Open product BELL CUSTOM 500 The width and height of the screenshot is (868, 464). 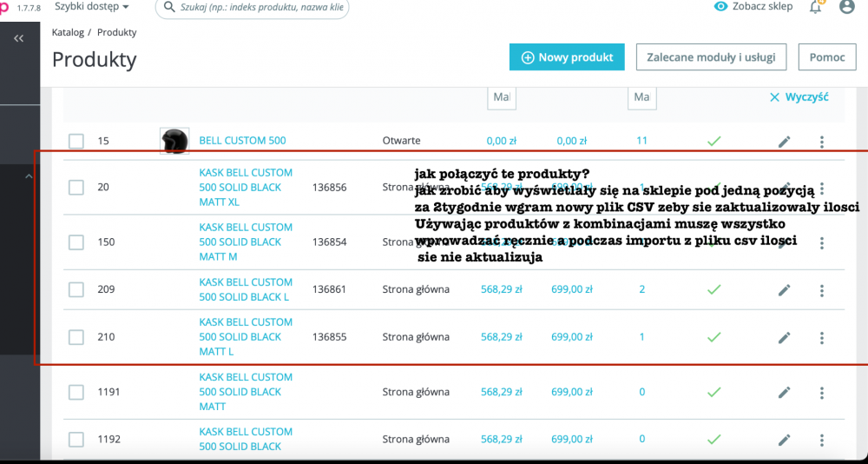coord(242,141)
